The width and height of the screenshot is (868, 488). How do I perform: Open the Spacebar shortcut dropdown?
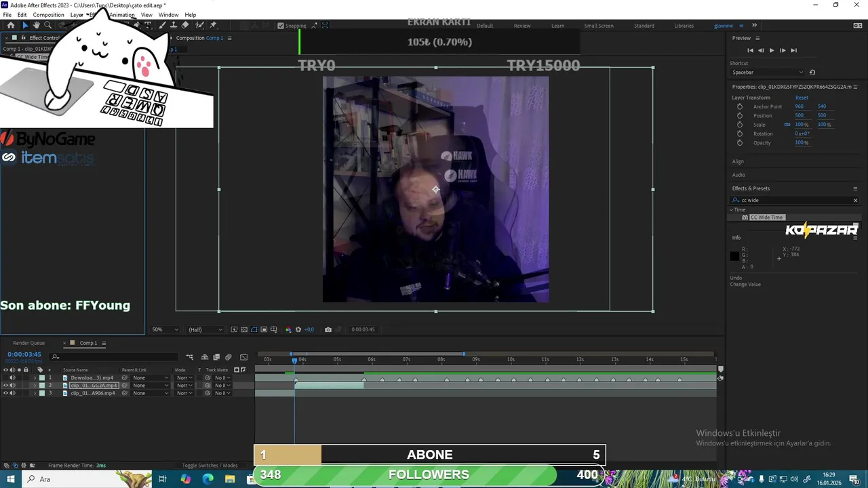(x=768, y=72)
